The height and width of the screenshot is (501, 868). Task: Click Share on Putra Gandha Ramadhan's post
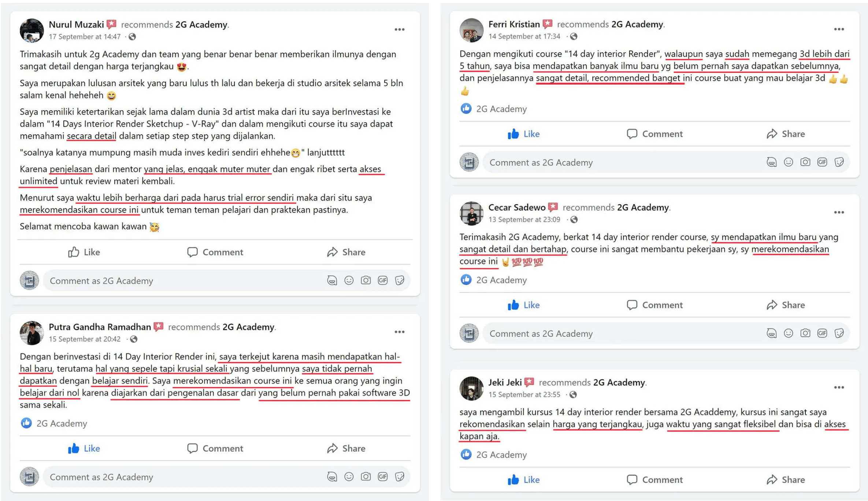(346, 448)
